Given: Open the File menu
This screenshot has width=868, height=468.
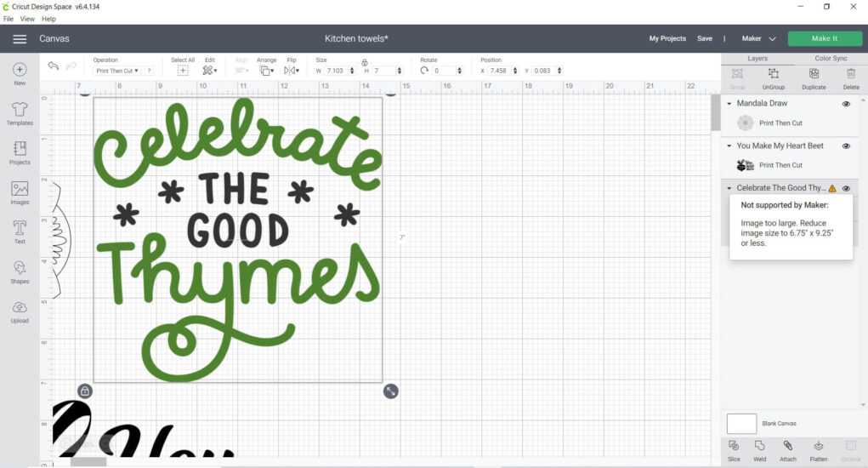Looking at the screenshot, I should coord(9,19).
